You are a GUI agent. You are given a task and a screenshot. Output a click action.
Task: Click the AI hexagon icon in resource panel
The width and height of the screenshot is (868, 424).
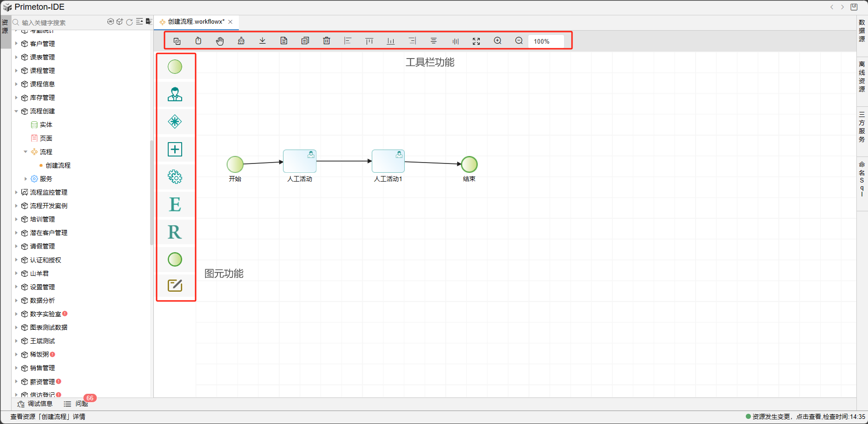click(111, 22)
